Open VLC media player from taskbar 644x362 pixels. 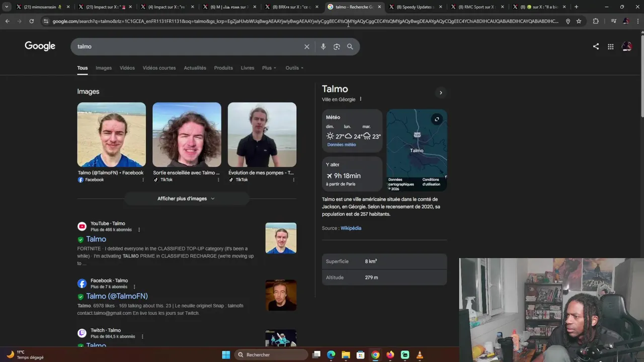pos(420,354)
